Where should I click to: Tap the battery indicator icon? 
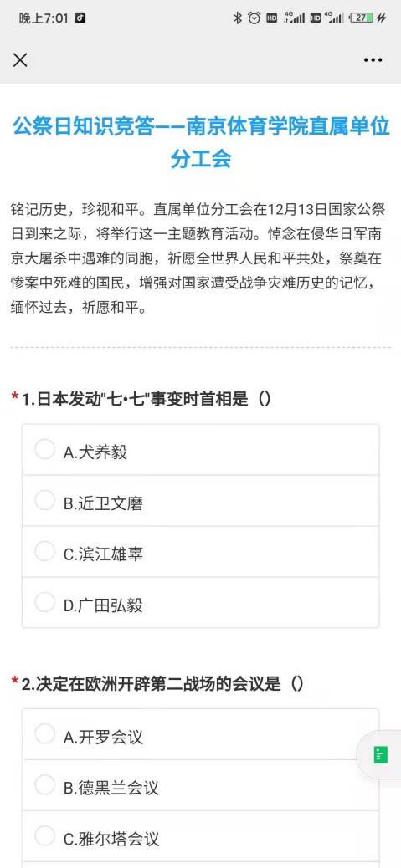tap(361, 18)
